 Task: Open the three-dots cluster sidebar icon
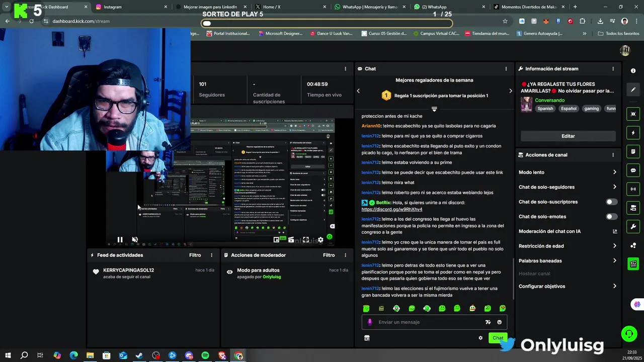633,245
